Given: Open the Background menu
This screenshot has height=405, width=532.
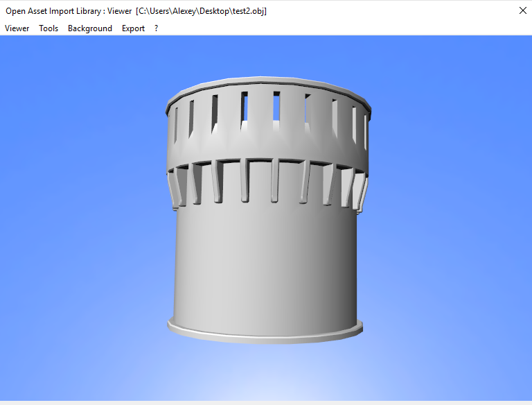Looking at the screenshot, I should [90, 28].
